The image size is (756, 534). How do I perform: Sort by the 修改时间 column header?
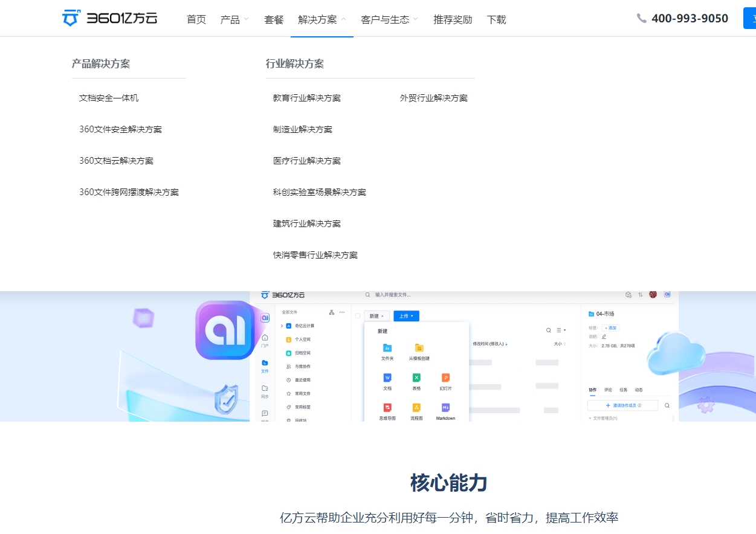coord(489,344)
